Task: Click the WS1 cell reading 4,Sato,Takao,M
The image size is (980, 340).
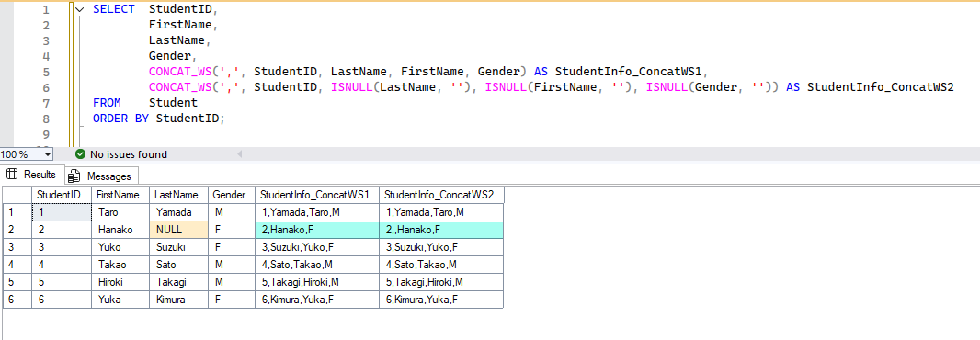Action: pos(317,265)
